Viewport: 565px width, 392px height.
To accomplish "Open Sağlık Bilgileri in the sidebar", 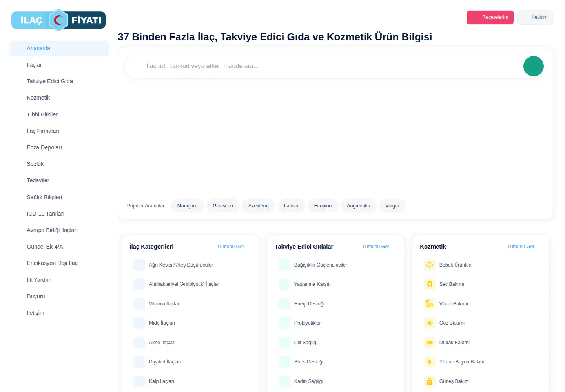I will [59, 197].
